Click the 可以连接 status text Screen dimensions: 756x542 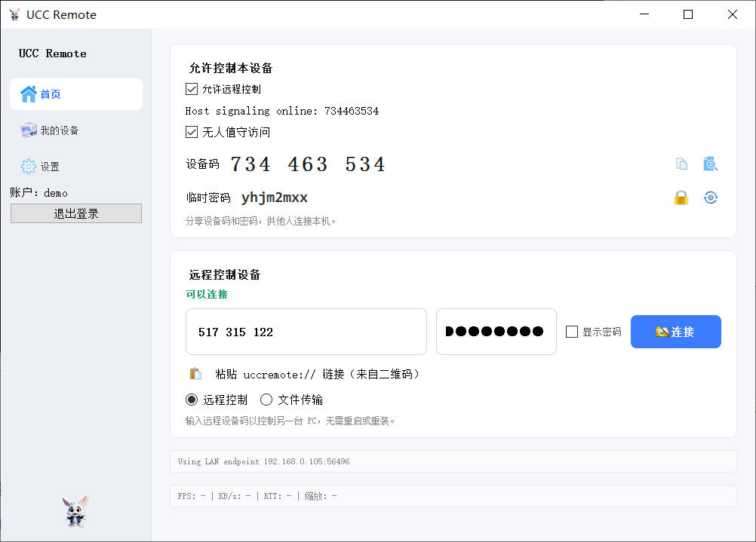(x=207, y=294)
